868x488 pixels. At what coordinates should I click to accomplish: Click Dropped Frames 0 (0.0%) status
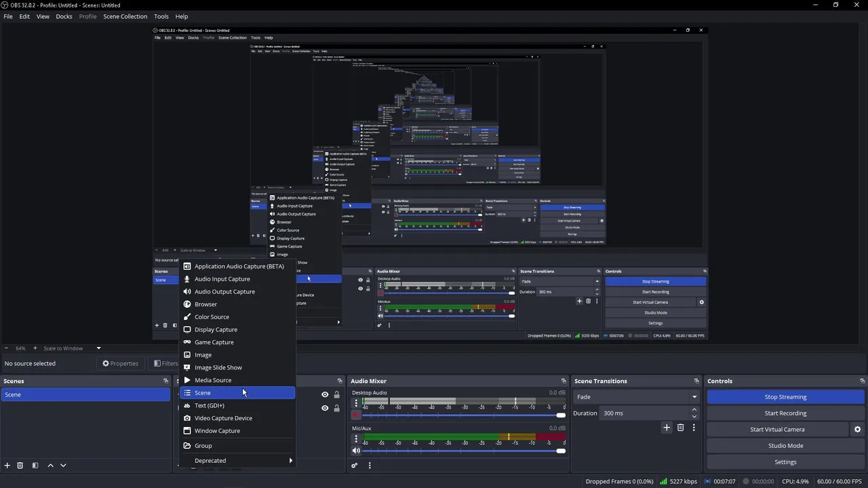coord(619,482)
